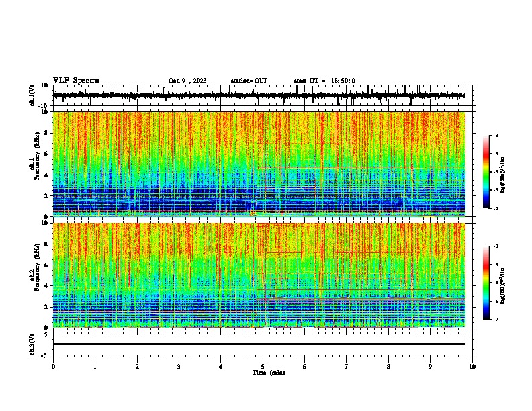This screenshot has height=411, width=532.
Task: Click time axis tick label "7"
Action: click(x=347, y=367)
